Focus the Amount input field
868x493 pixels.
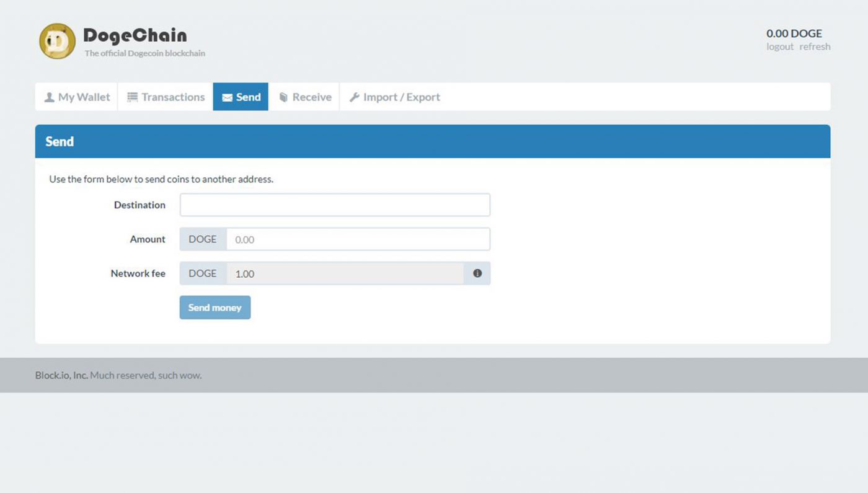coord(358,239)
